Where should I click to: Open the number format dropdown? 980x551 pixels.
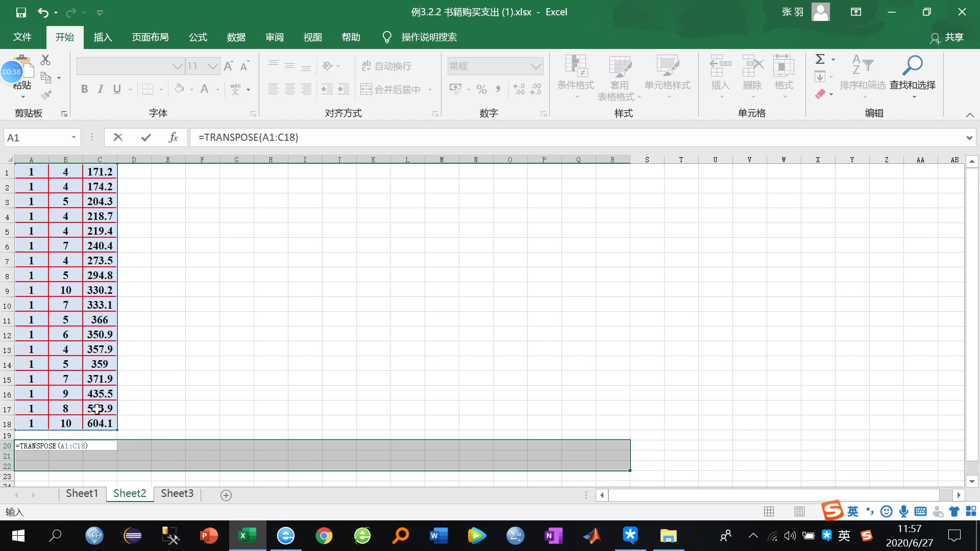[x=535, y=66]
